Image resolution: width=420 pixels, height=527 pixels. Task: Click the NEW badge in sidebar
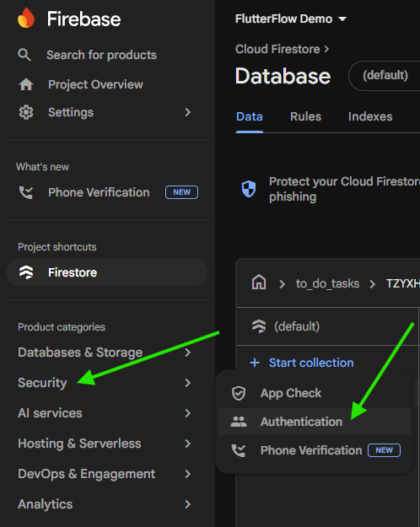[x=181, y=192]
